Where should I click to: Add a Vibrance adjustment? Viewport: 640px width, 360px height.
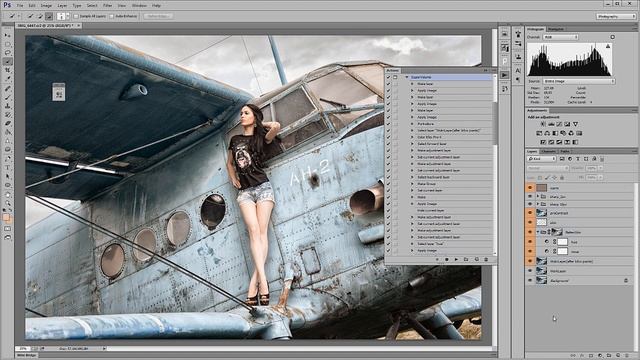576,124
